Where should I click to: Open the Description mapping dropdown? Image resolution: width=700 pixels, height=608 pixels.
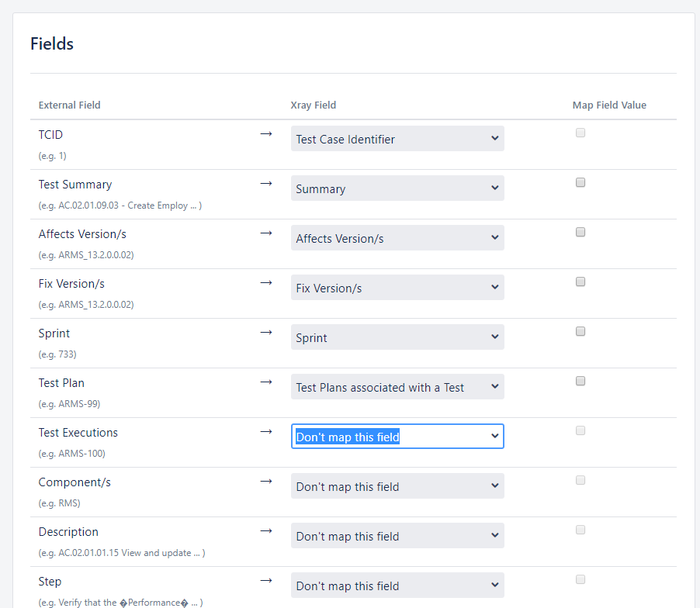click(397, 536)
